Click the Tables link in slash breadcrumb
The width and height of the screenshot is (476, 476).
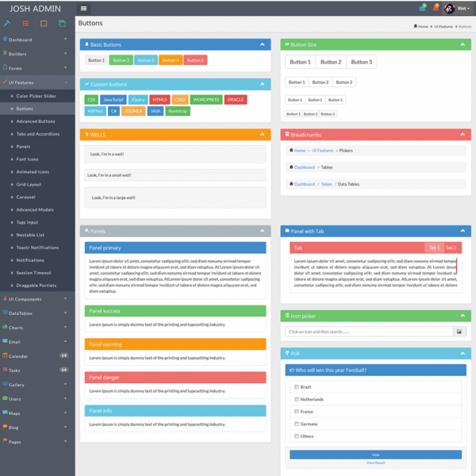(x=327, y=184)
